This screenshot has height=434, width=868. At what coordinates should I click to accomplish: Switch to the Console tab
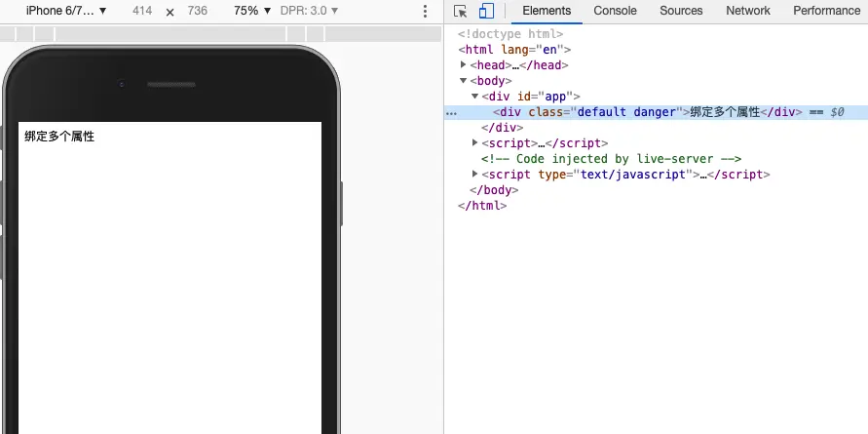click(615, 11)
